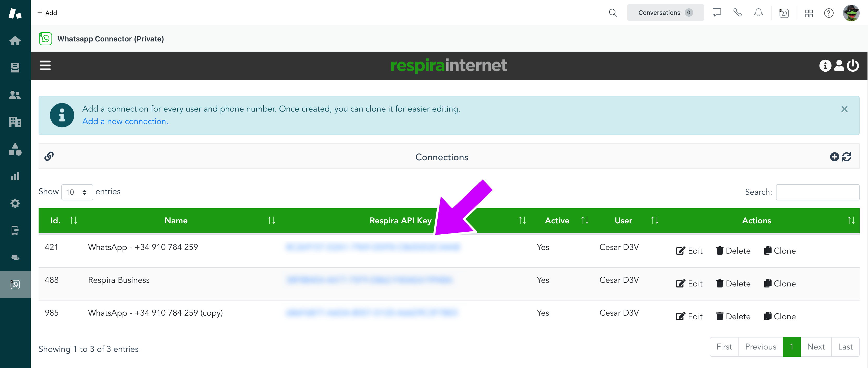Follow the 'Add a new connection' link

125,121
